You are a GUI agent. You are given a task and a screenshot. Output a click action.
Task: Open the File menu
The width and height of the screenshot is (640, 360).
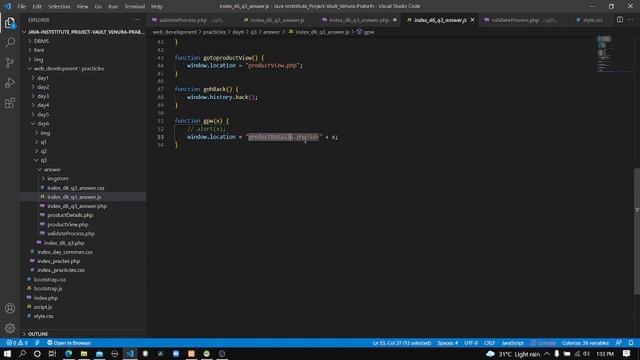[x=22, y=6]
